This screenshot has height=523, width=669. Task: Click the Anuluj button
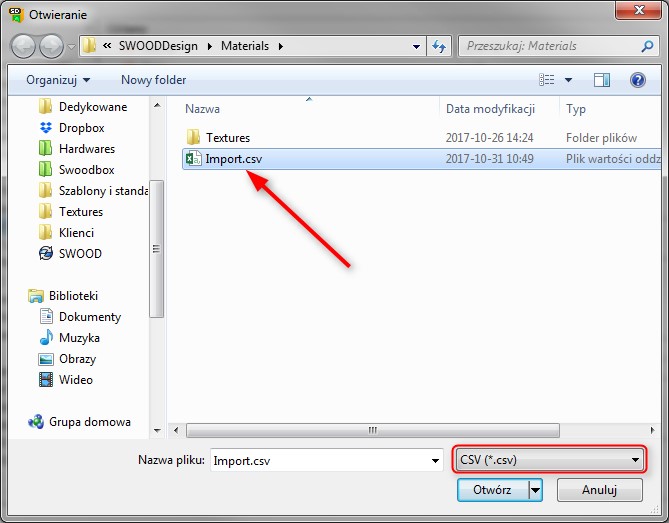coord(599,490)
